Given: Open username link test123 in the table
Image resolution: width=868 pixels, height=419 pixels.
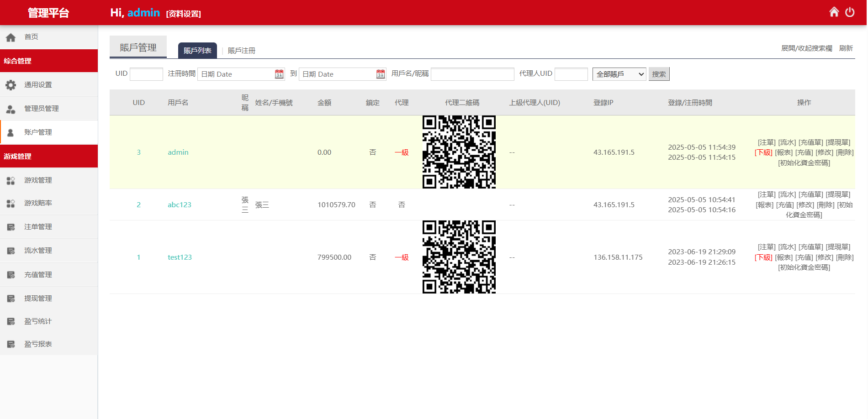Looking at the screenshot, I should pos(180,257).
